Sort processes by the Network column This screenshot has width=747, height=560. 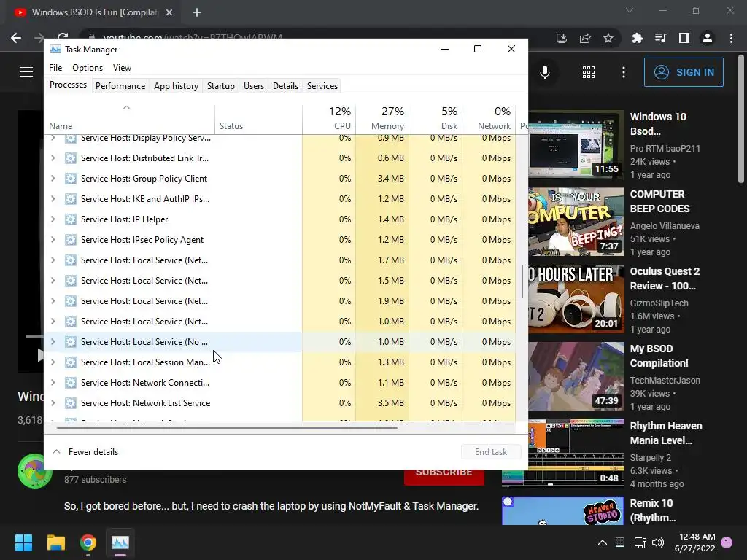tap(489, 118)
